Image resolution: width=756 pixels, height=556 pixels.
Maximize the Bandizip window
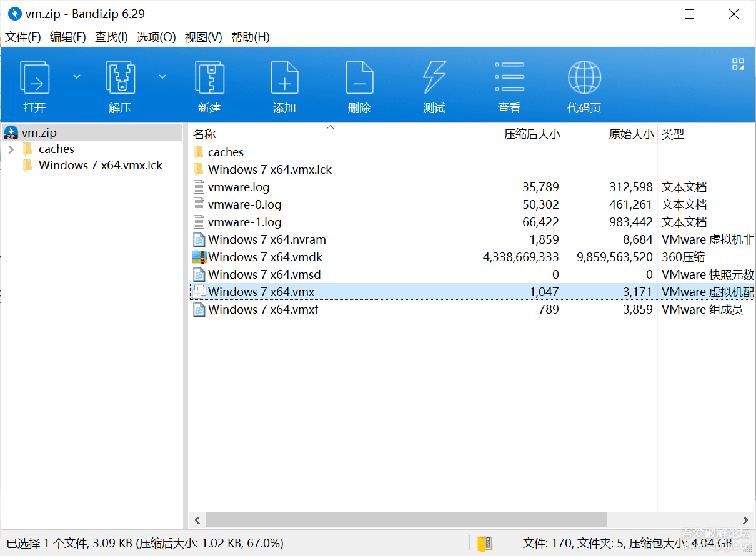point(690,14)
